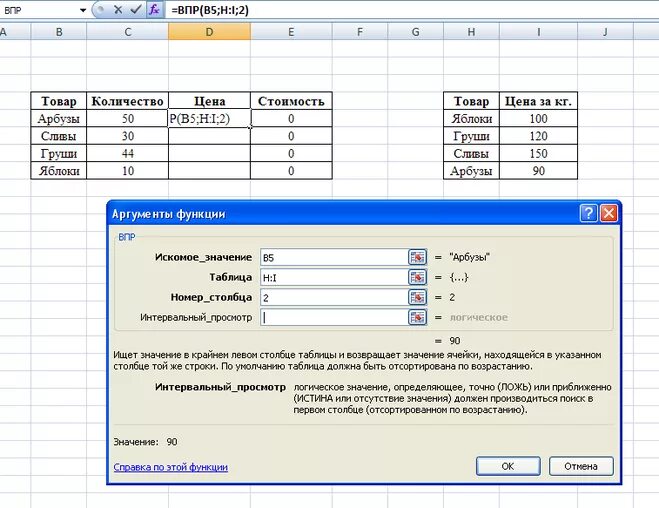Click the formula text in formula bar
Screen dimensions: 659x508
pyautogui.click(x=210, y=10)
